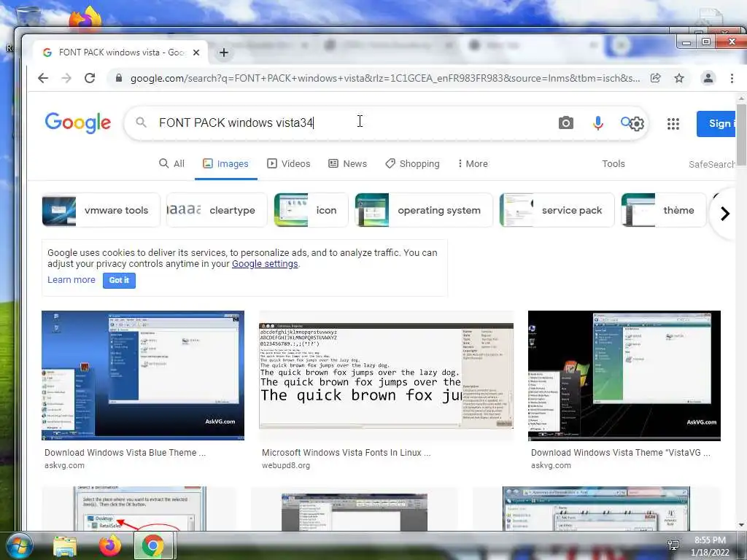Open the SafeSearch setting

click(712, 164)
